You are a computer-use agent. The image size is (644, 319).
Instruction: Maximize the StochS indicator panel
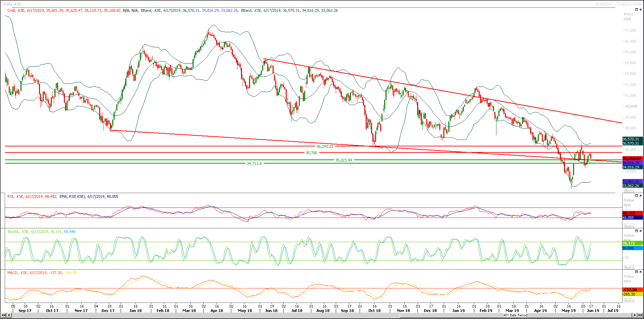click(637, 231)
